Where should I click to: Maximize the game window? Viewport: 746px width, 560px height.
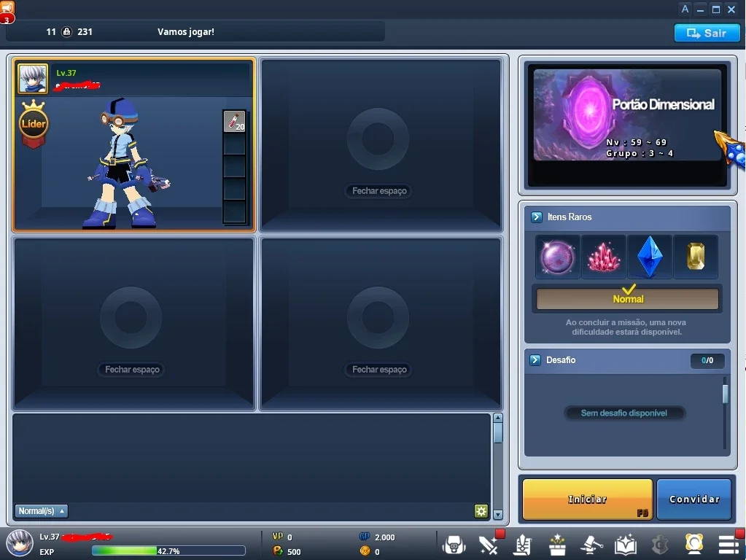pos(716,9)
